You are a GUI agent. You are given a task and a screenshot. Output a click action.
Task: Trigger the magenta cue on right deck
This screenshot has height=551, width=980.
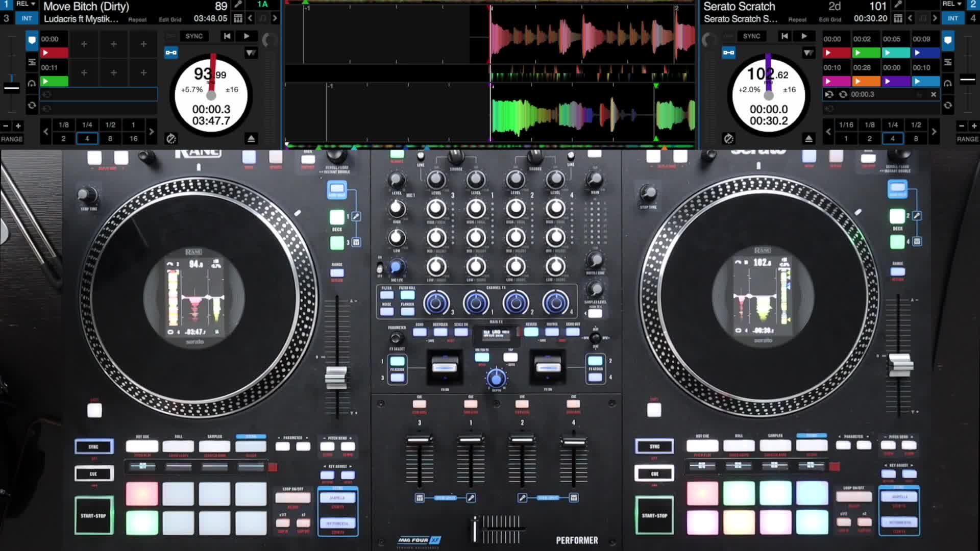[837, 81]
